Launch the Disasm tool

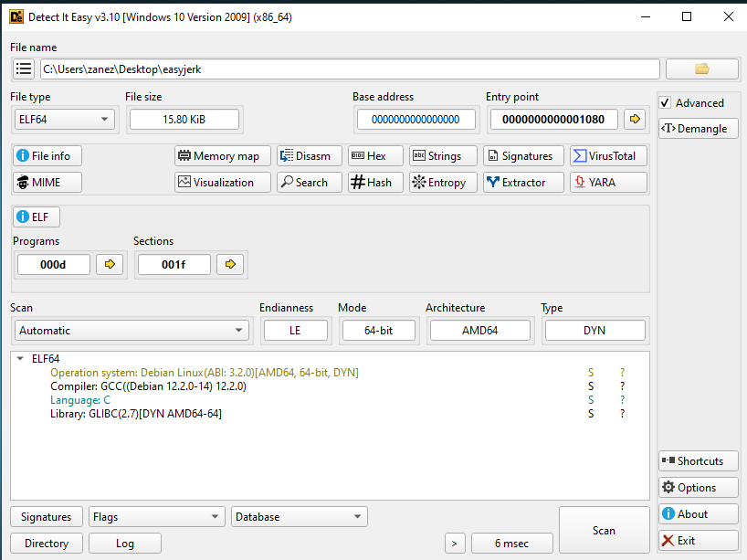pyautogui.click(x=310, y=156)
